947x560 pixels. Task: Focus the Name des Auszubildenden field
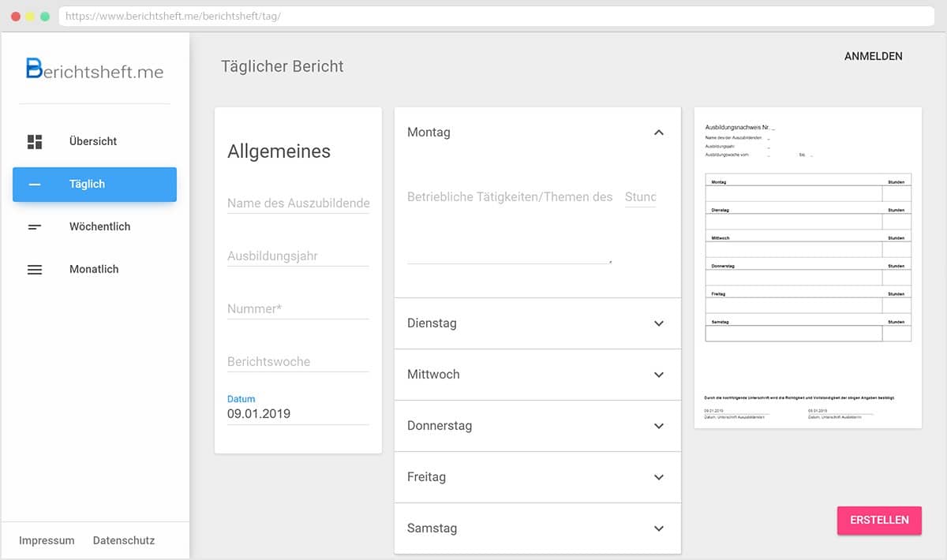point(298,203)
